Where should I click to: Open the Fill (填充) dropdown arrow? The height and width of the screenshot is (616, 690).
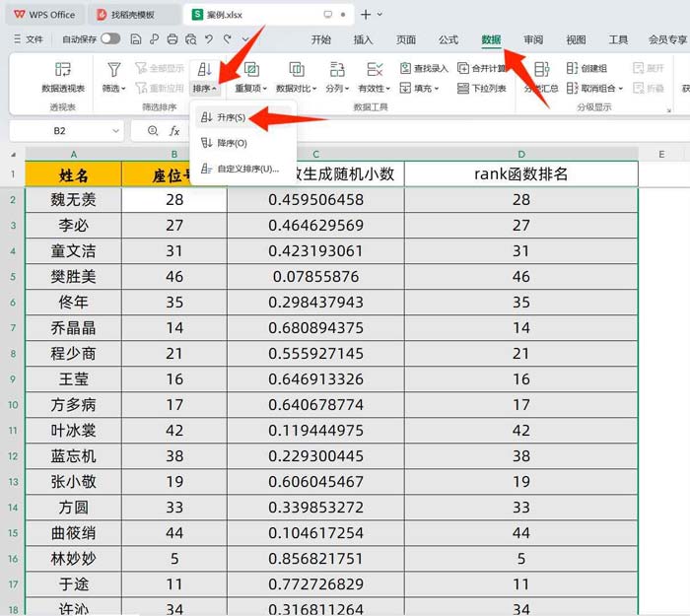437,89
